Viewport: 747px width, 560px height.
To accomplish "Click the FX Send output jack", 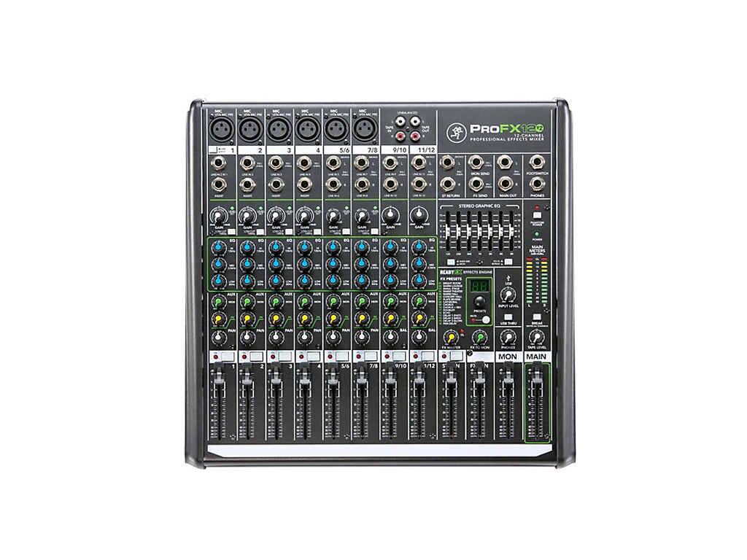I will tap(475, 183).
